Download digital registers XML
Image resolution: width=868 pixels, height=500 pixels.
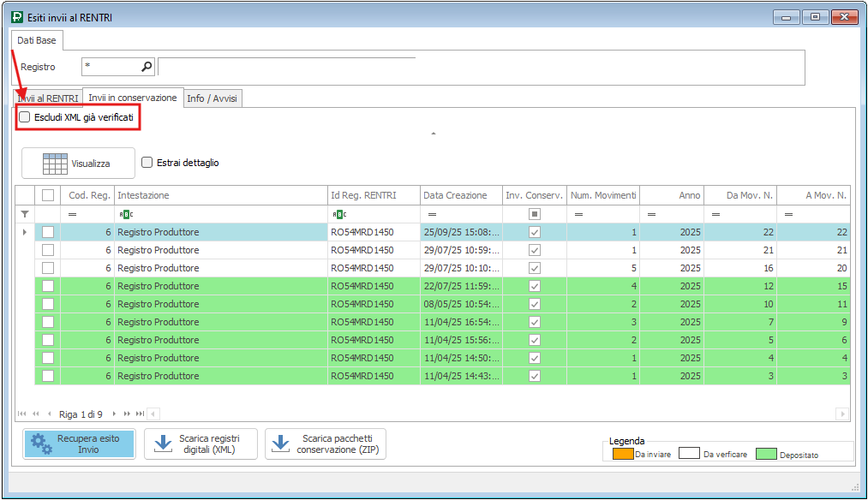(201, 443)
